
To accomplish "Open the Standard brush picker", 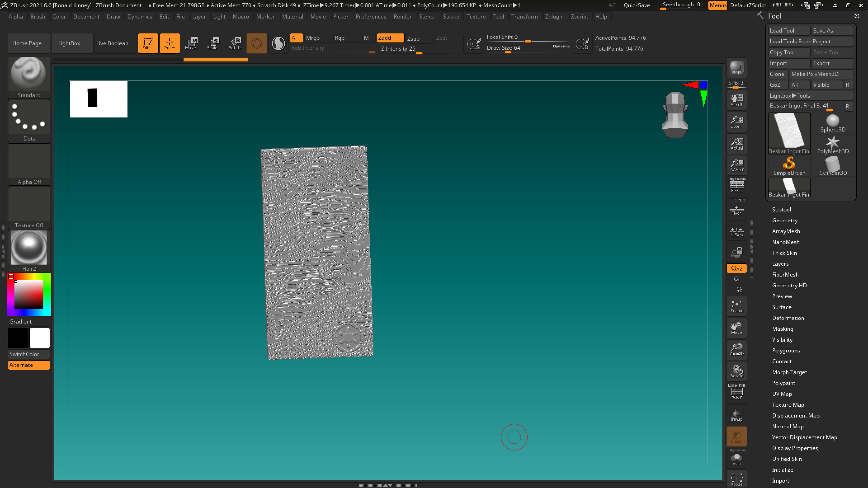I will 29,78.
